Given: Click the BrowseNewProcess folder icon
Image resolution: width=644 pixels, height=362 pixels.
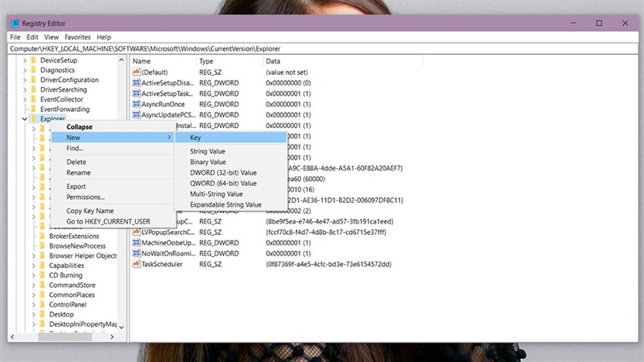Looking at the screenshot, I should click(x=43, y=246).
